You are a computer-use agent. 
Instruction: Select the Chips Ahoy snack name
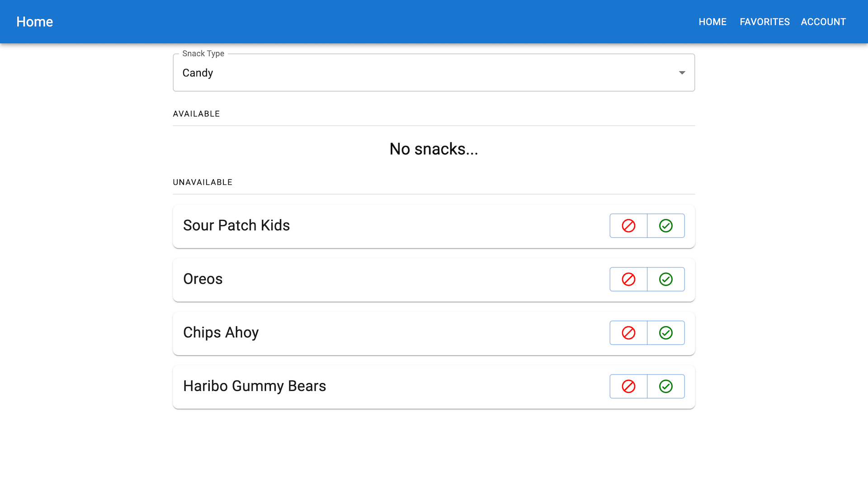point(221,333)
